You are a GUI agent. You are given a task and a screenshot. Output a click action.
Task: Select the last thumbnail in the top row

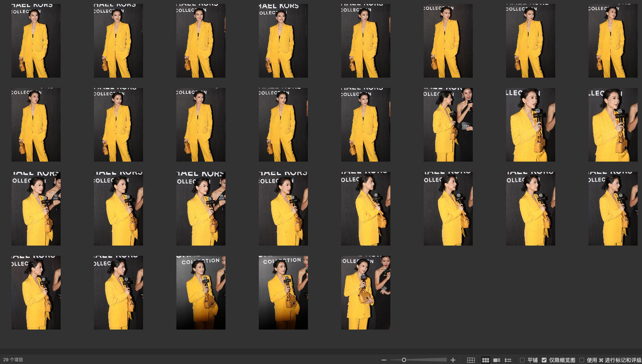point(613,41)
